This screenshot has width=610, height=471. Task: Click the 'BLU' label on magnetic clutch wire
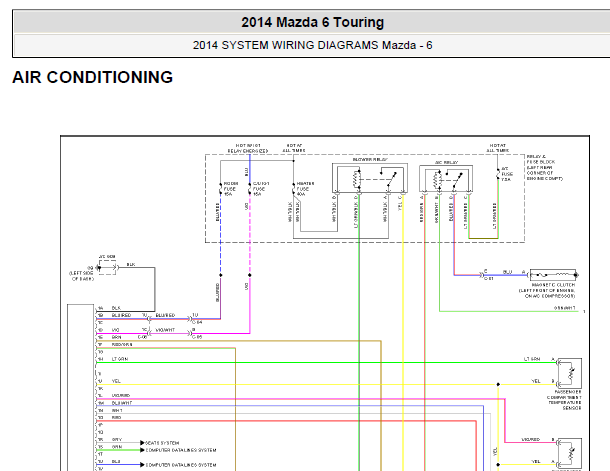[507, 272]
